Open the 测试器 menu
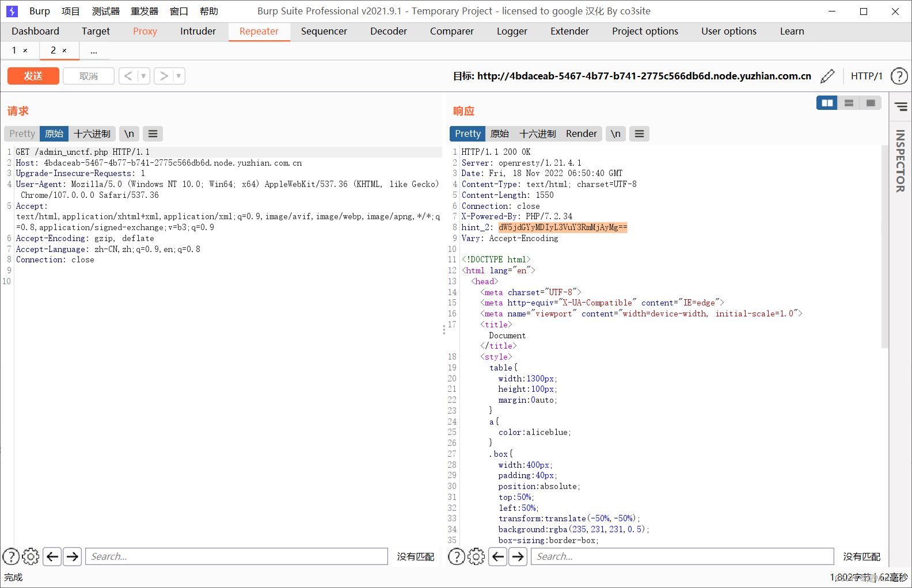912x588 pixels. click(x=106, y=11)
